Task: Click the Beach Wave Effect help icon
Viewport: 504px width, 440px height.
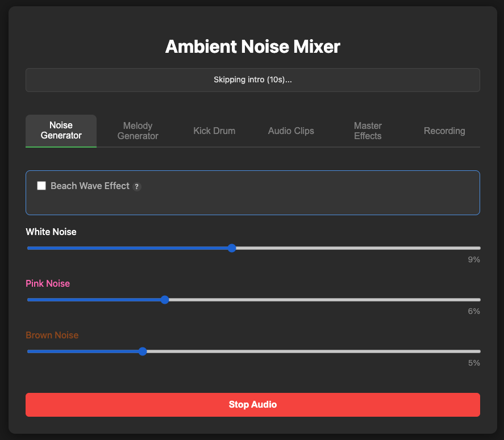Action: (136, 186)
